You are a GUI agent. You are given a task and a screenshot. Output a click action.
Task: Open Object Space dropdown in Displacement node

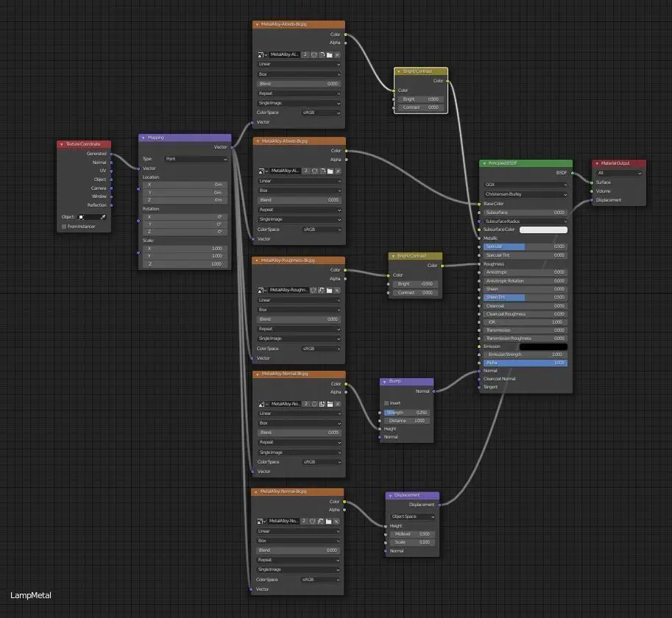point(412,517)
